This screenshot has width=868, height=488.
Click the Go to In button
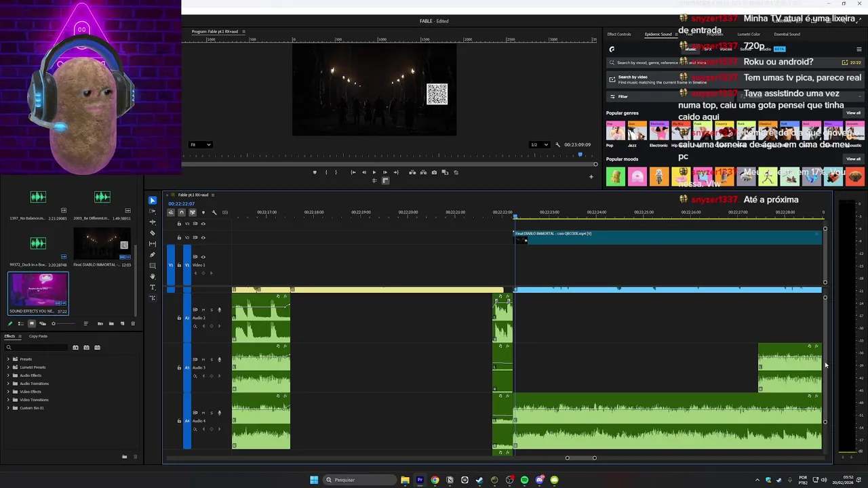(x=353, y=172)
